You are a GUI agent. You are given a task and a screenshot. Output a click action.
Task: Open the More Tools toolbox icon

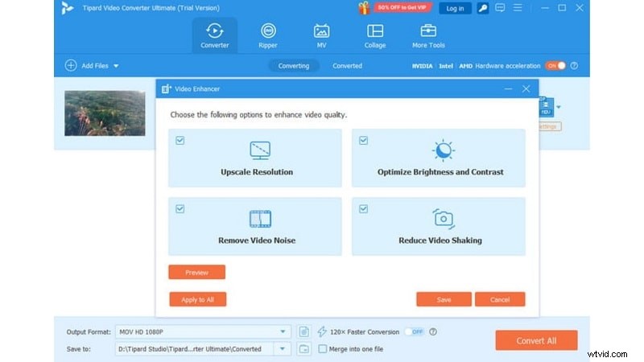pyautogui.click(x=429, y=31)
